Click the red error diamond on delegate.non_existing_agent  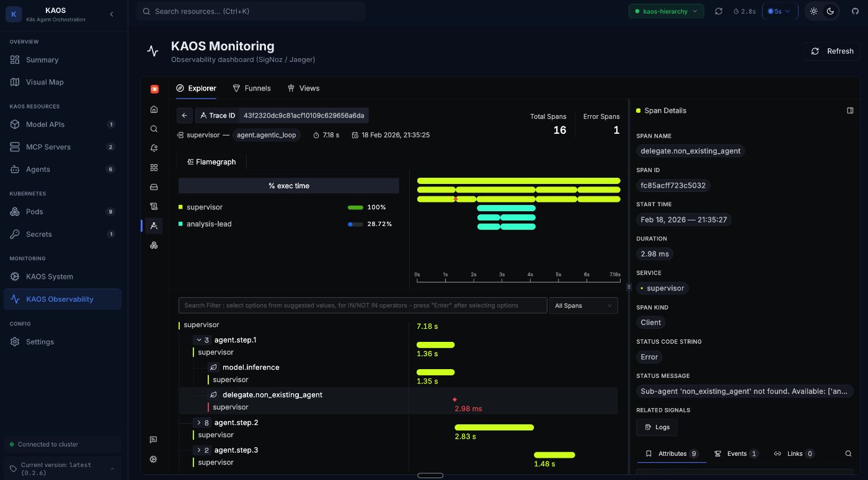tap(456, 400)
